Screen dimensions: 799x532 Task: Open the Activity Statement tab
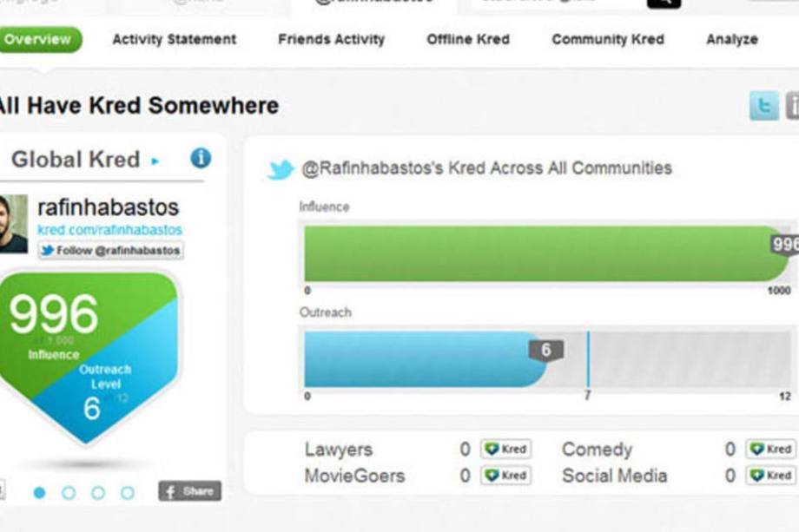(x=175, y=39)
